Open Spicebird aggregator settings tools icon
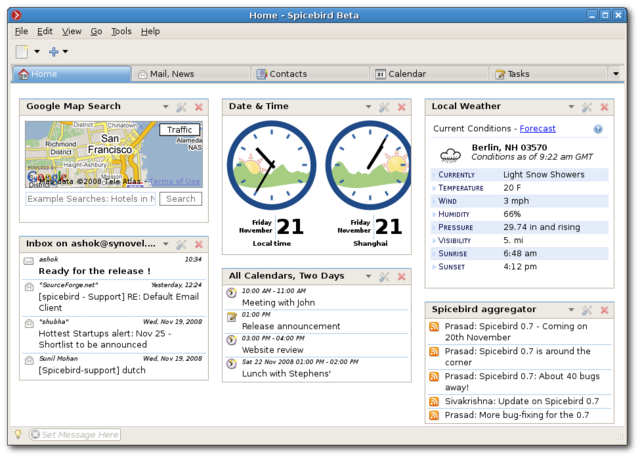The height and width of the screenshot is (458, 640). 587,310
